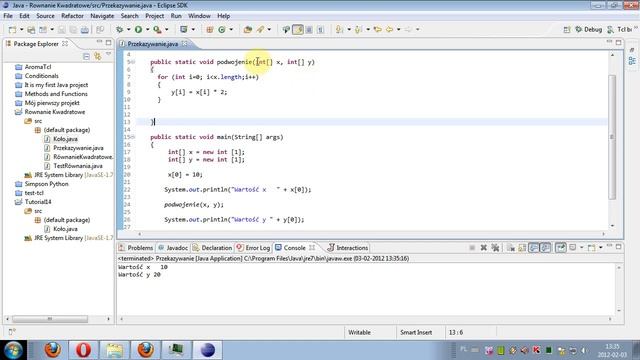Remove all terminated launches in Console

tap(495, 247)
